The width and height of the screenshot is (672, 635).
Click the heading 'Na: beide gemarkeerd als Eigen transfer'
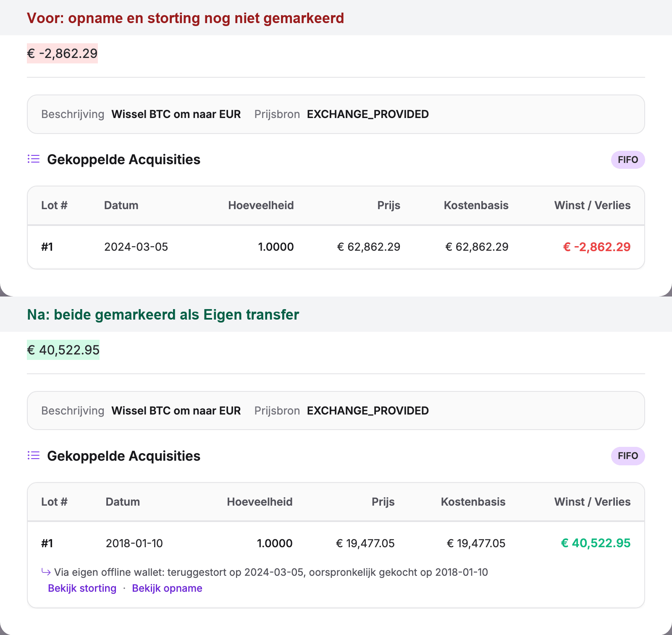point(163,315)
